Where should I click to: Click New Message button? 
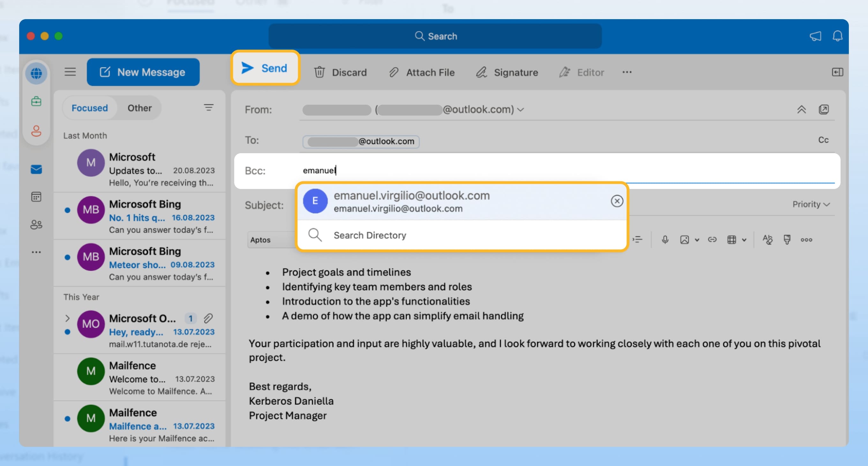click(142, 72)
